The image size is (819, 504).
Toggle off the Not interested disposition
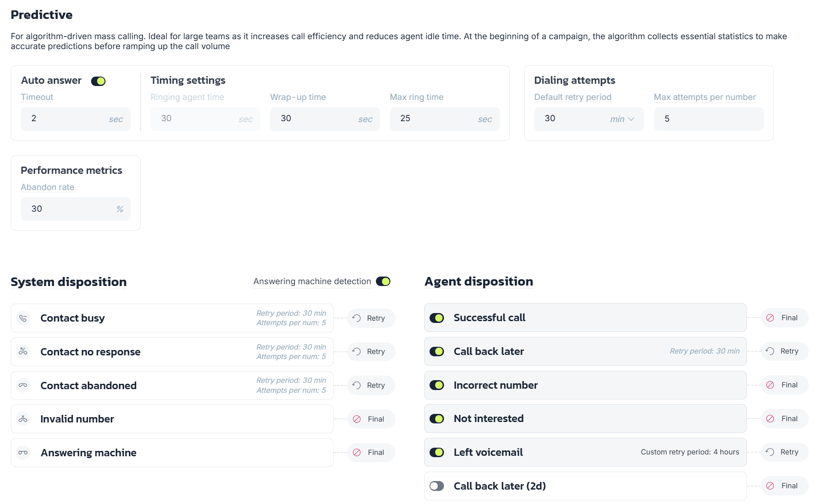pos(437,419)
